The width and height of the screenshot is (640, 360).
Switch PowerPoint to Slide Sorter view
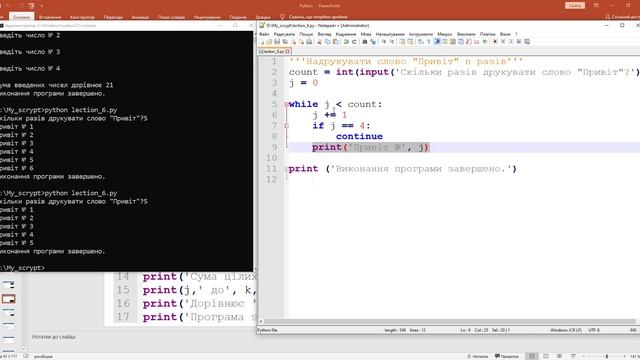point(546,356)
